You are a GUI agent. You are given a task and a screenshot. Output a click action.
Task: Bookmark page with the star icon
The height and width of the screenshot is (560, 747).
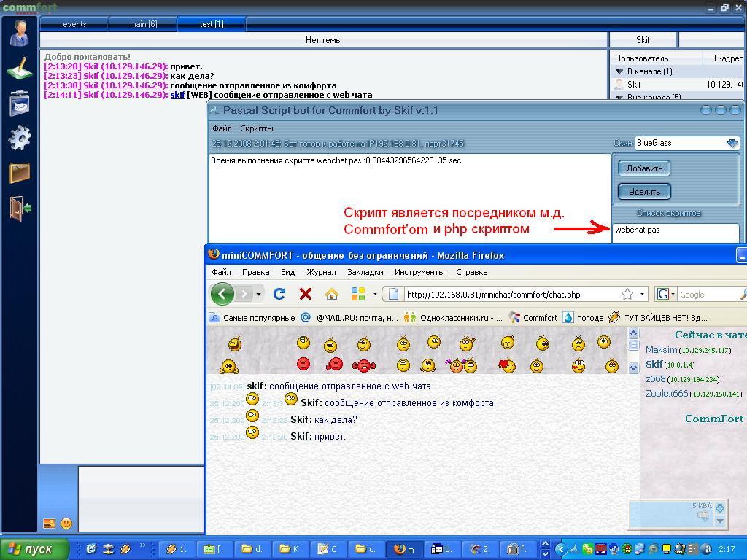(627, 294)
